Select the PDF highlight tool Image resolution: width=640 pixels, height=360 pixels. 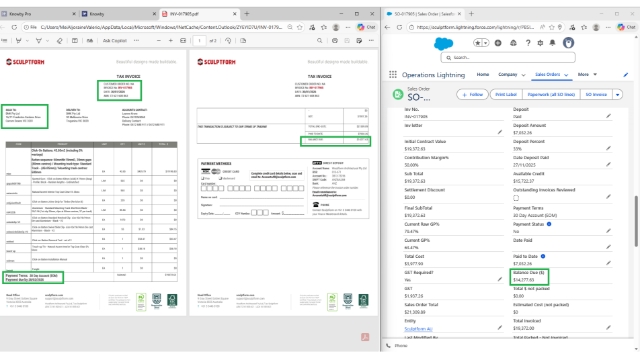click(18, 41)
